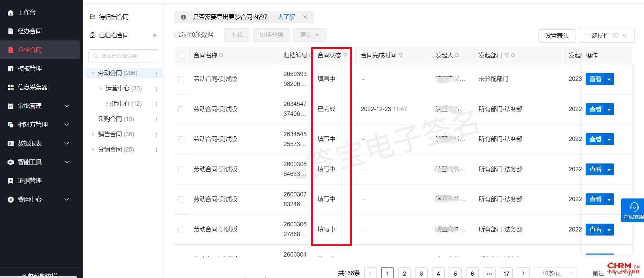The height and width of the screenshot is (278, 644).
Task: Expand the 审批管理 submenu arrow
Action: pos(67,106)
